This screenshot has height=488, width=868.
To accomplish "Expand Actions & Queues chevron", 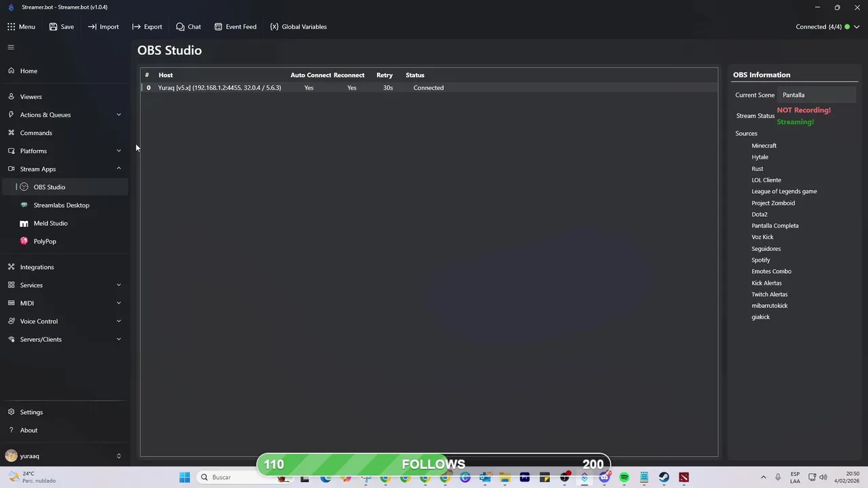I will click(119, 115).
